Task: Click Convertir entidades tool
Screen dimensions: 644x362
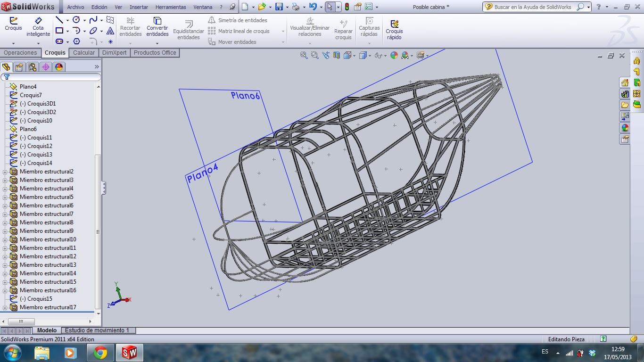Action: click(157, 27)
